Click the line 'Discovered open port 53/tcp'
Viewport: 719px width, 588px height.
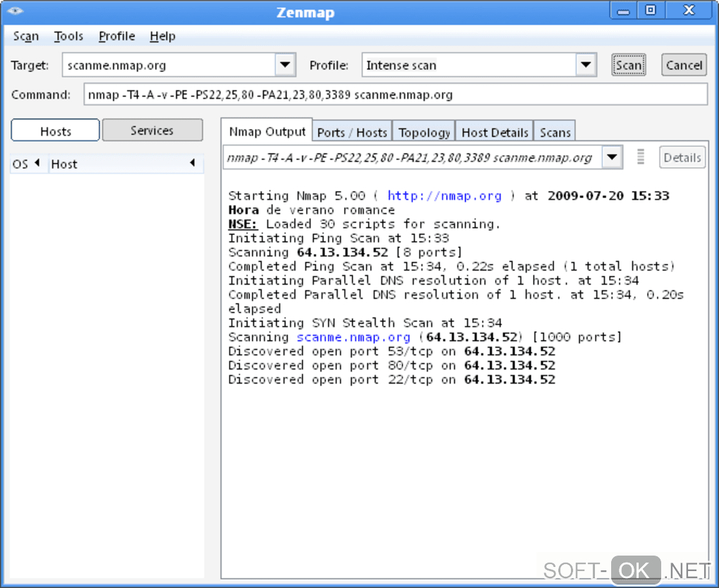coord(392,351)
